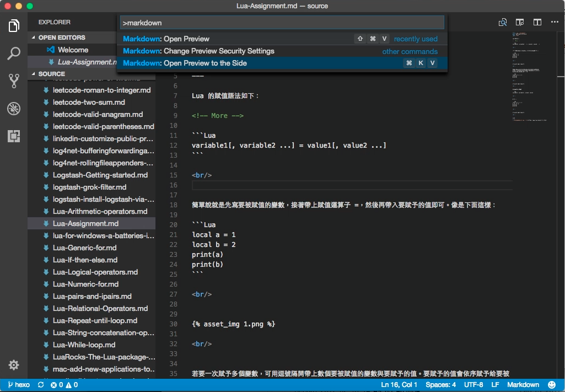Open leetcode-two-sum.md file
Viewport: 565px width, 392px height.
click(92, 103)
